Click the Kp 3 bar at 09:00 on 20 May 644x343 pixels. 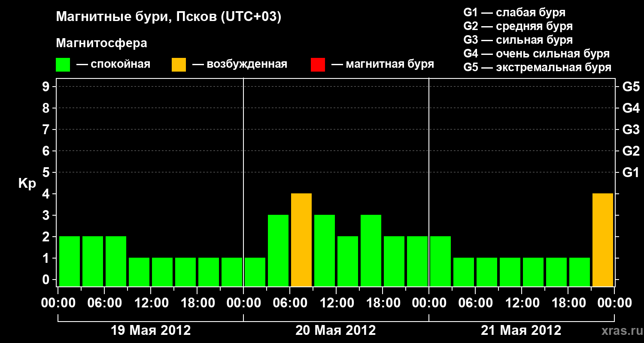click(325, 250)
